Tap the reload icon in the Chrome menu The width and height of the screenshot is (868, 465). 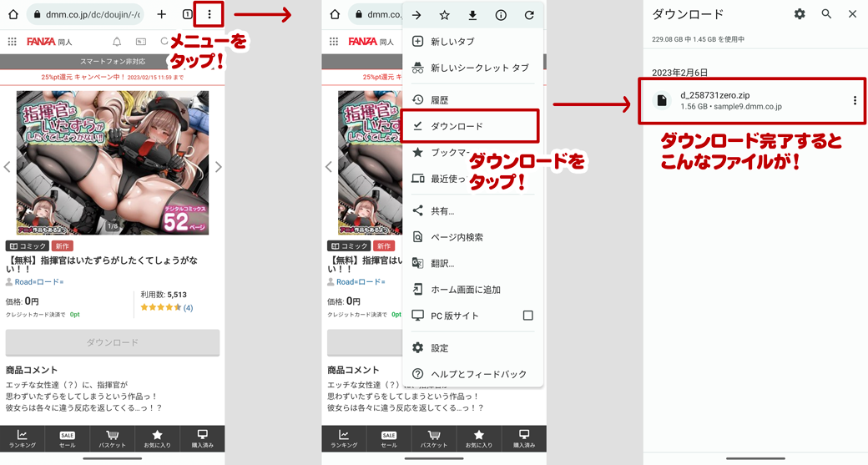pos(529,16)
